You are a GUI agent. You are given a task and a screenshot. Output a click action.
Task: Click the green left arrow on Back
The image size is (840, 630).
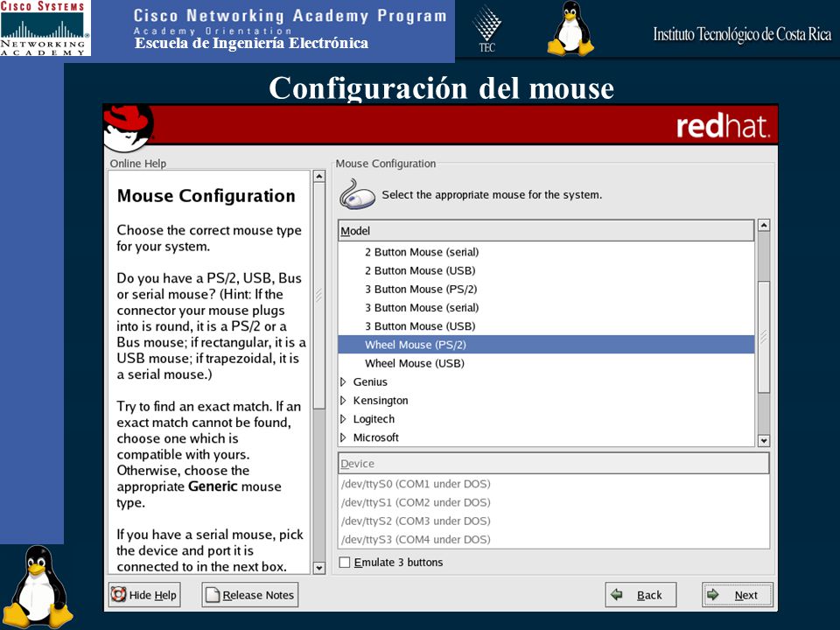(617, 594)
